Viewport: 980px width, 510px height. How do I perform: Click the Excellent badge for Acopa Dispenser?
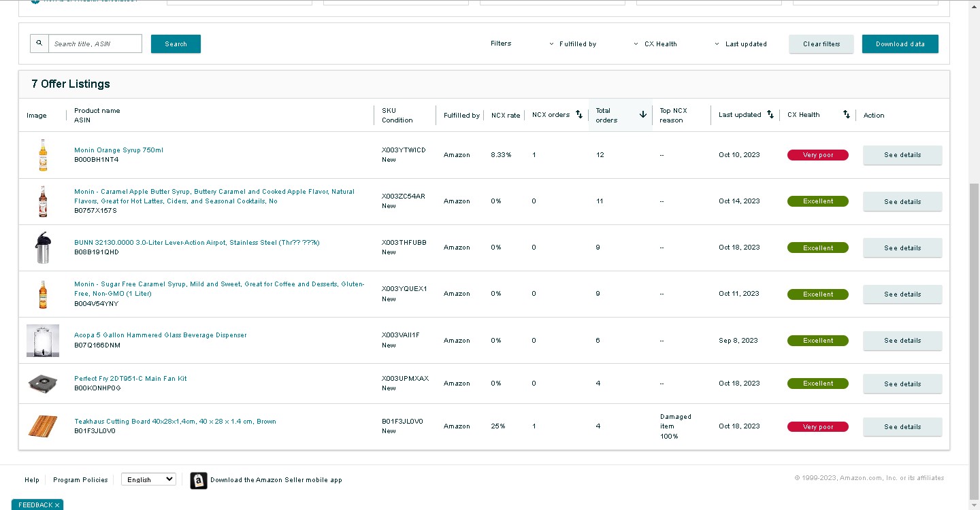coord(818,341)
